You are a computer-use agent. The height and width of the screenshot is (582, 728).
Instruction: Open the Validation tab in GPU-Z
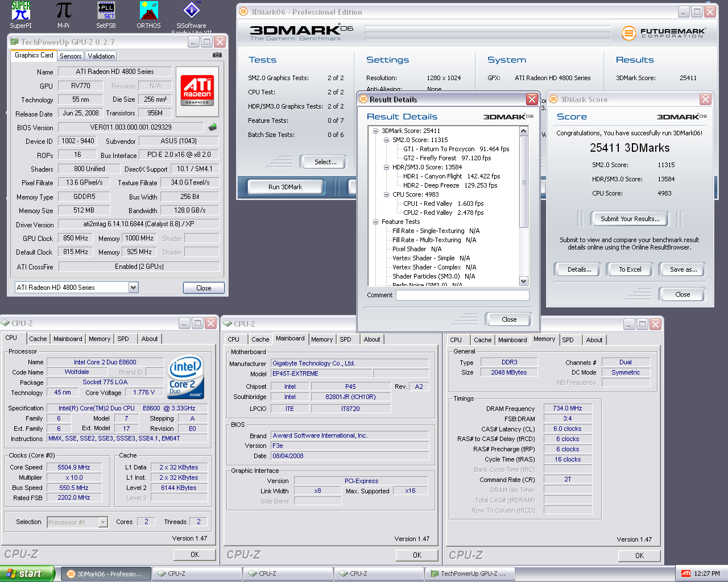pos(101,56)
